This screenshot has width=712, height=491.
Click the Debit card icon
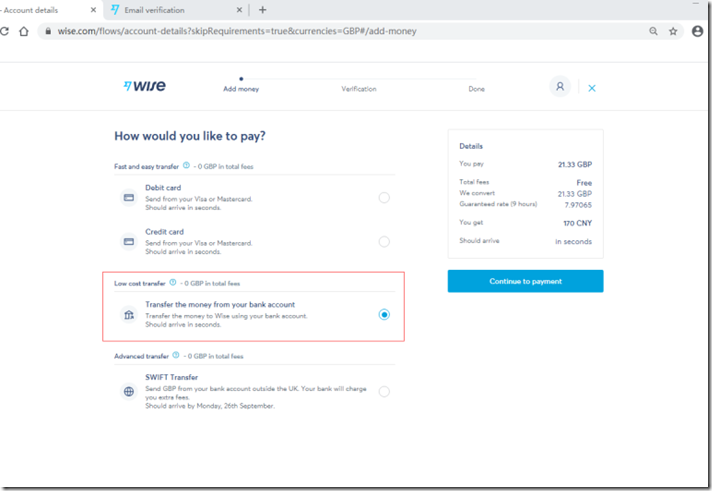(x=129, y=197)
